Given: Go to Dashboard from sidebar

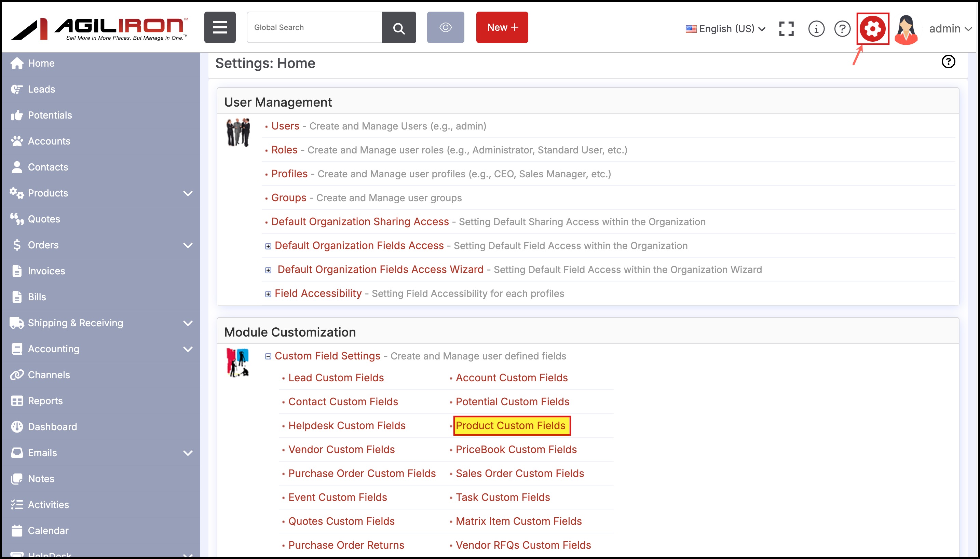Looking at the screenshot, I should point(52,426).
